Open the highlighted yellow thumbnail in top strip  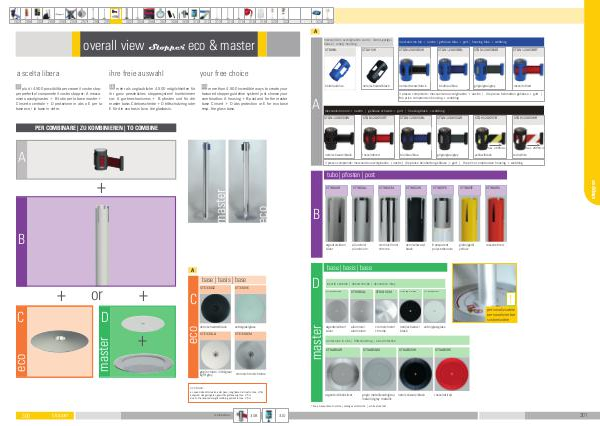(116, 15)
